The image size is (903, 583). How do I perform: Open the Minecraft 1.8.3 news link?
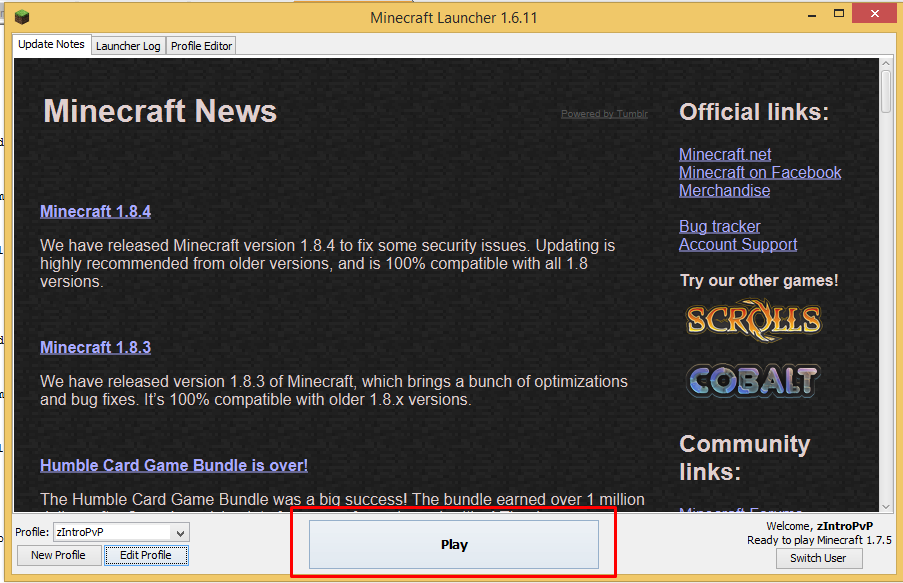coord(96,347)
